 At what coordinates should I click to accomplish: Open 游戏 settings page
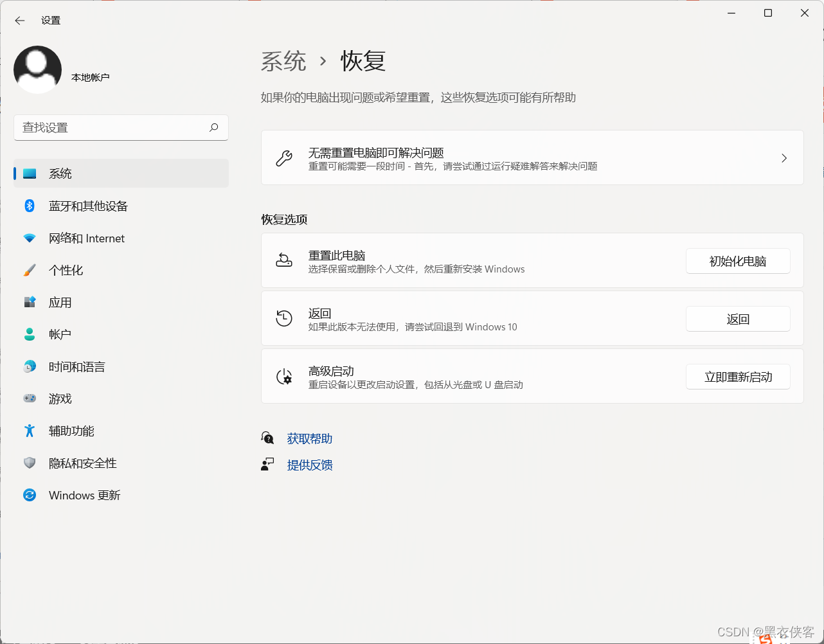(121, 398)
